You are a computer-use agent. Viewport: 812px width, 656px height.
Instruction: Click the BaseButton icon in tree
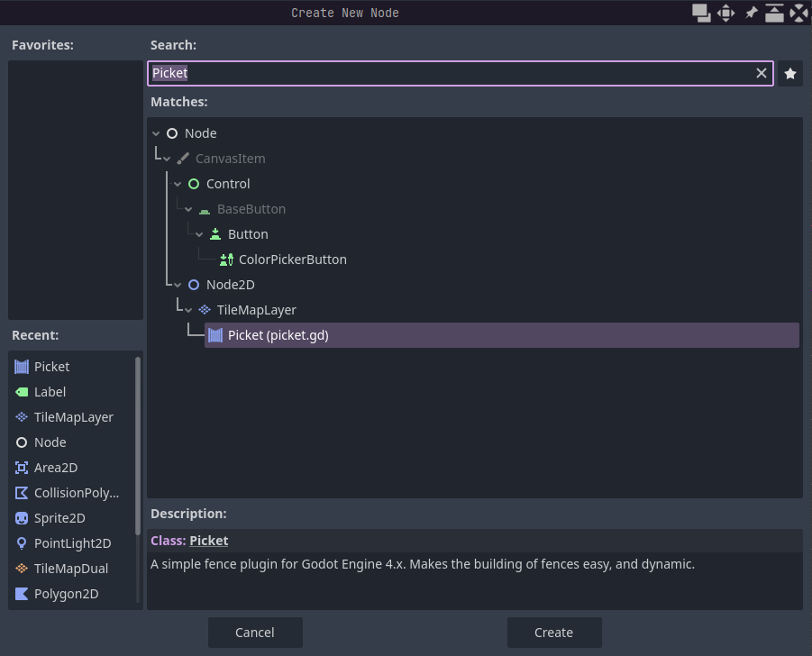tap(205, 210)
